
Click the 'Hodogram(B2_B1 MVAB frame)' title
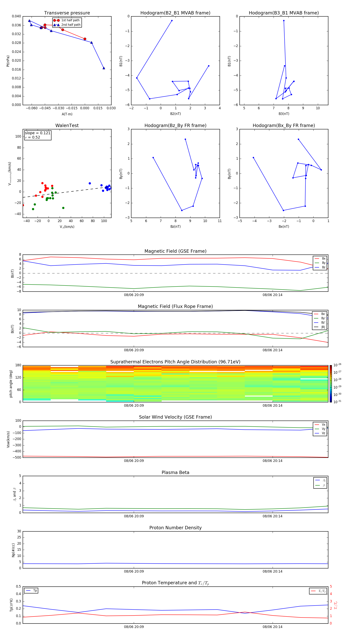[175, 13]
